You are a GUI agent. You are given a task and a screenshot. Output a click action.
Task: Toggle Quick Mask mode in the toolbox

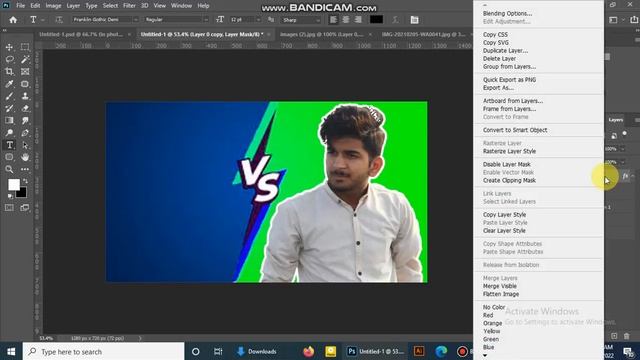pyautogui.click(x=9, y=208)
